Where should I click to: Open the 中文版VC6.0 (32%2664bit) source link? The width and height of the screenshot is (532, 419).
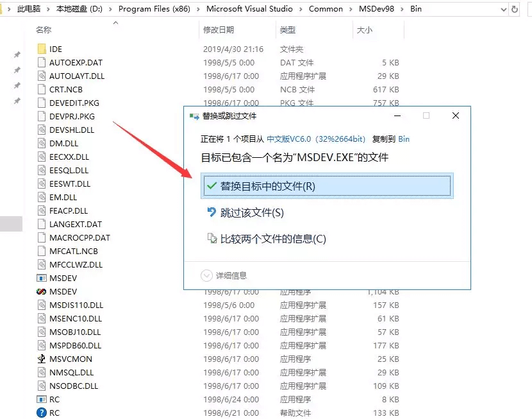(316, 139)
